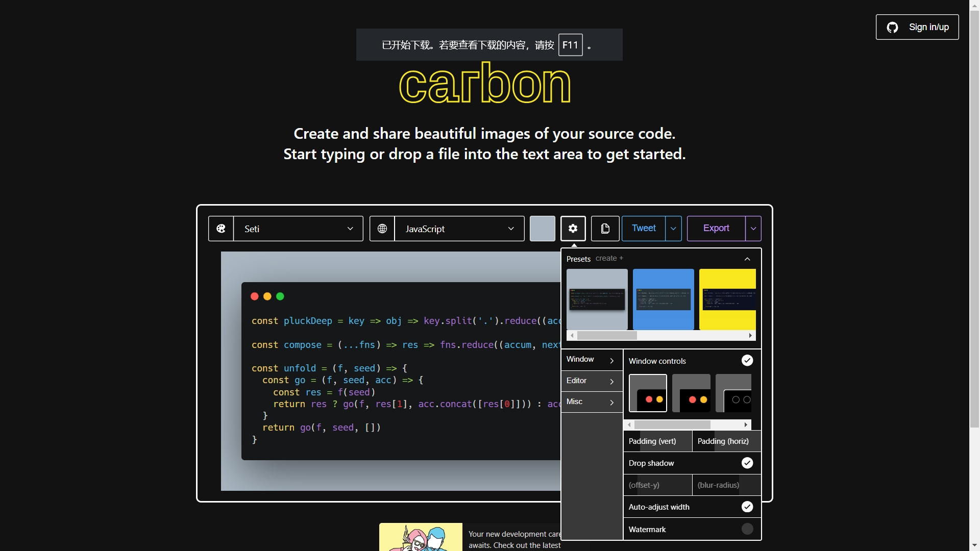Open the Seti theme dropdown
980x551 pixels.
coord(298,229)
